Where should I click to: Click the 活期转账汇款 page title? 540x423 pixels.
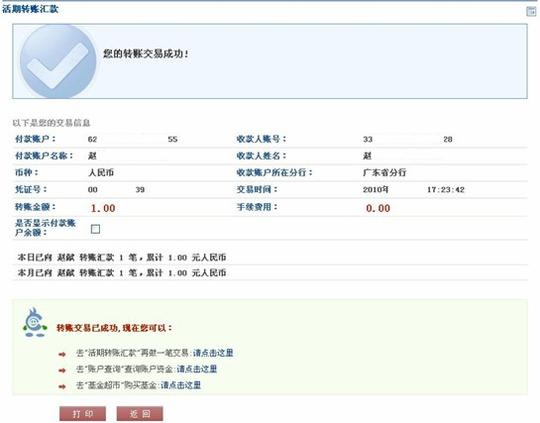tap(30, 9)
